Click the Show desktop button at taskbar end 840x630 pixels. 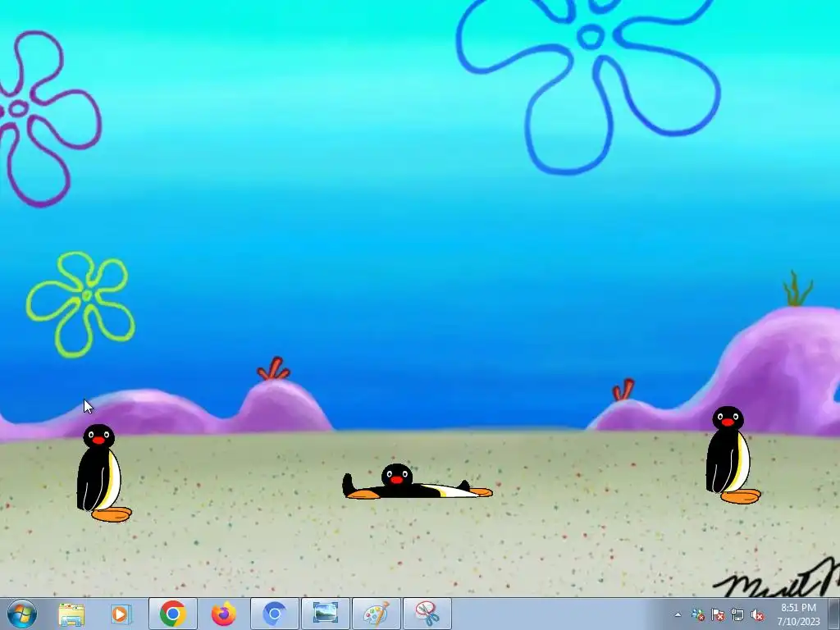pyautogui.click(x=834, y=614)
